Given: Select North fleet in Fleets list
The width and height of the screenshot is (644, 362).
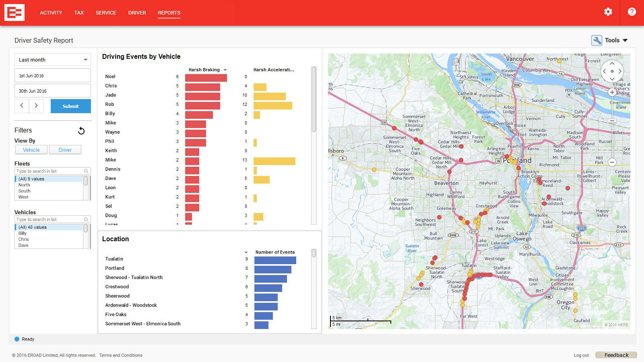Looking at the screenshot, I should 24,185.
